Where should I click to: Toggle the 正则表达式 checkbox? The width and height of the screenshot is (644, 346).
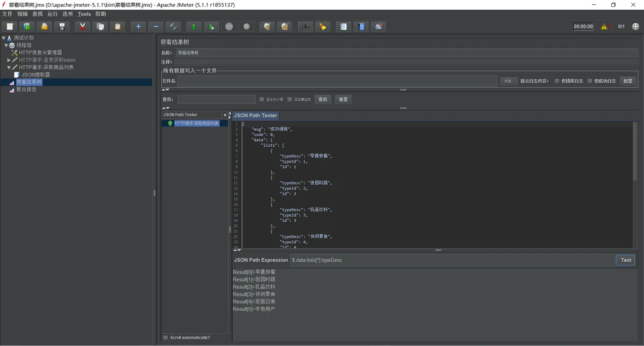[x=290, y=99]
